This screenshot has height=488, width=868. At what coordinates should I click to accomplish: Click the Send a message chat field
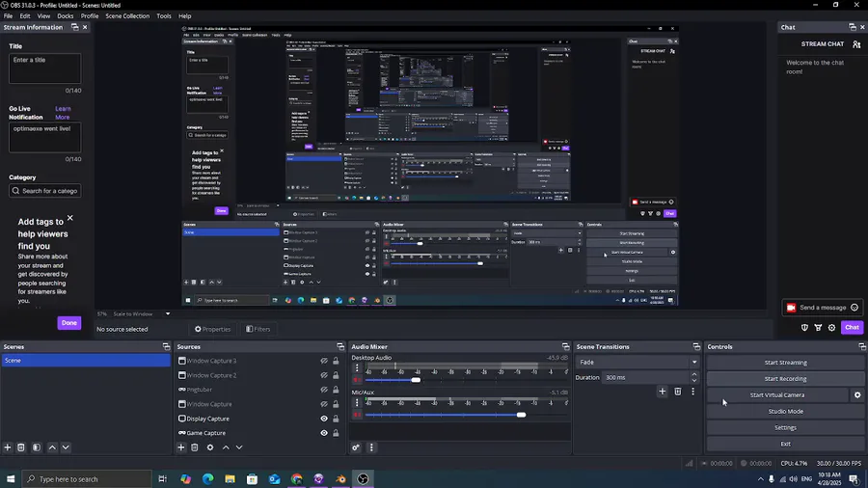tap(823, 308)
